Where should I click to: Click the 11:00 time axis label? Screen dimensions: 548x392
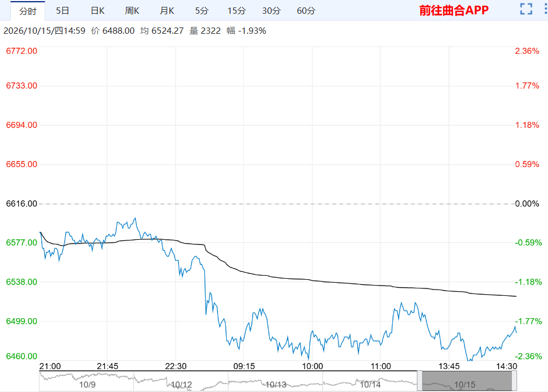pyautogui.click(x=381, y=366)
